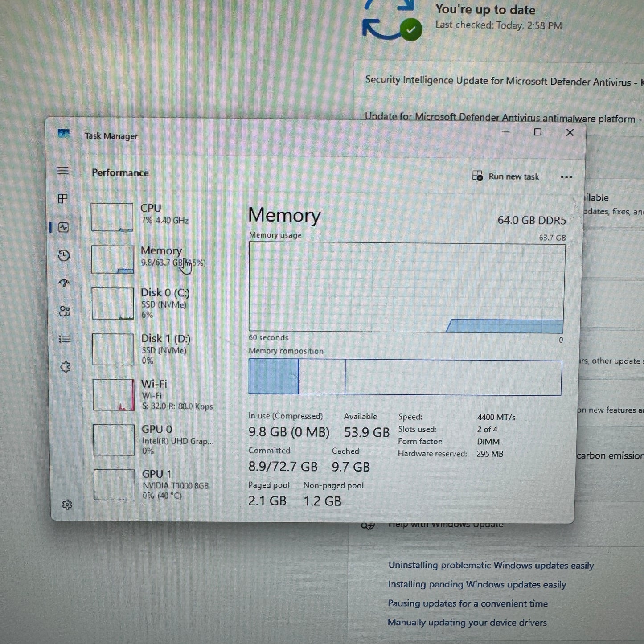Image resolution: width=644 pixels, height=644 pixels.
Task: Click the 9.7 GB cached value
Action: pyautogui.click(x=351, y=467)
